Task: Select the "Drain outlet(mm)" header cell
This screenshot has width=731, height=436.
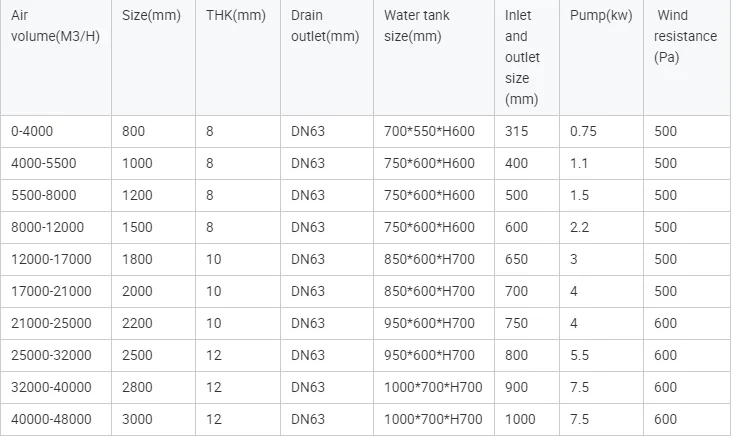Action: 324,27
